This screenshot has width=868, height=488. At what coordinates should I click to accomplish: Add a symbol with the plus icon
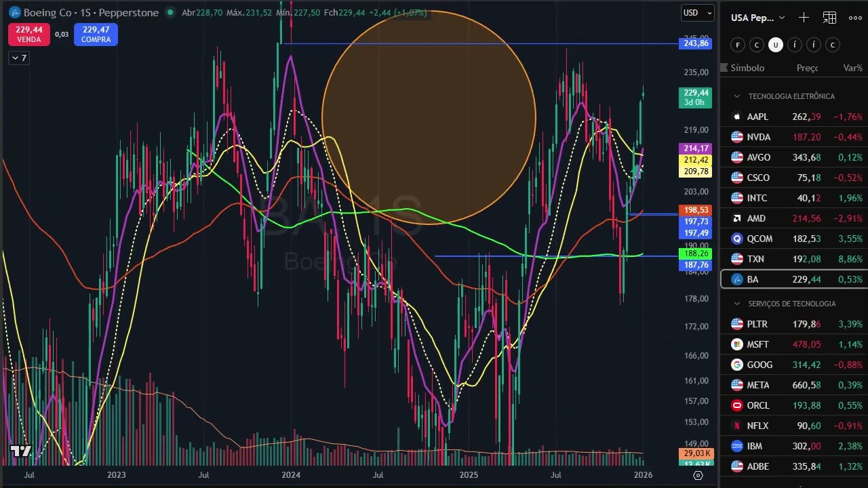click(x=804, y=18)
